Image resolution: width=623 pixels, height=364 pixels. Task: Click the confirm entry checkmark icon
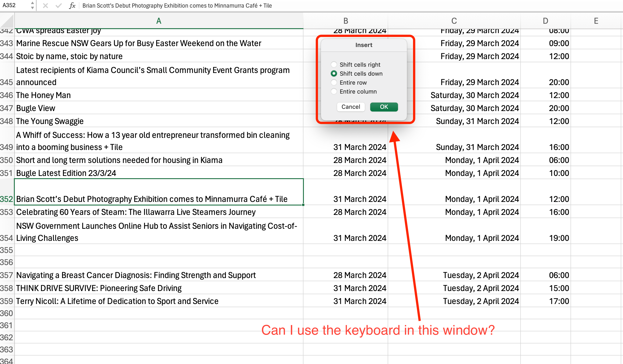(x=58, y=5)
